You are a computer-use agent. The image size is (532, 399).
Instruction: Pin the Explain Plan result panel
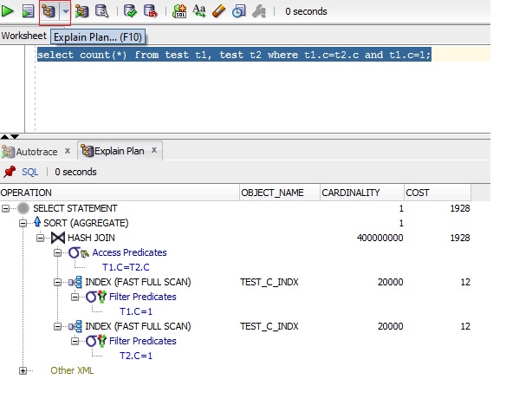click(10, 173)
